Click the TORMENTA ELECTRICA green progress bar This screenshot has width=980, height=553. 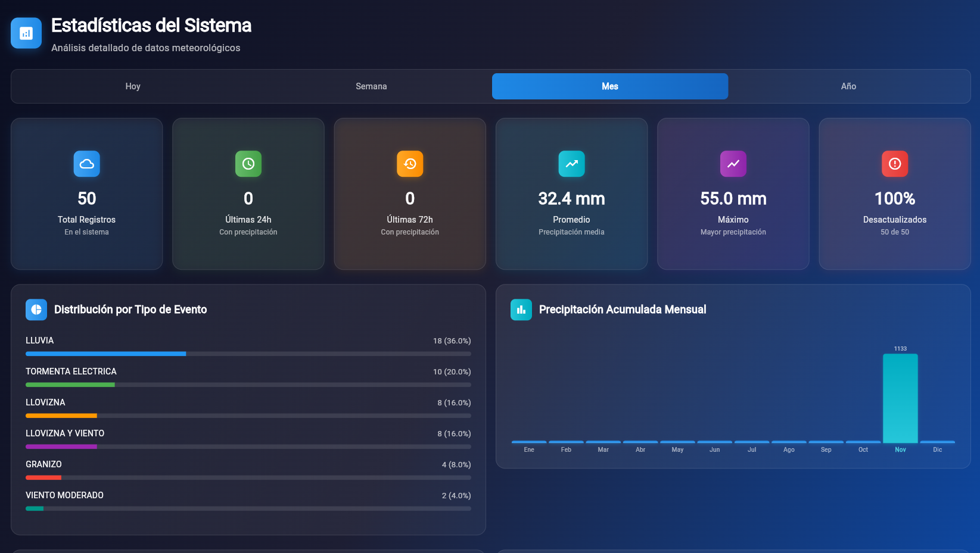click(70, 385)
